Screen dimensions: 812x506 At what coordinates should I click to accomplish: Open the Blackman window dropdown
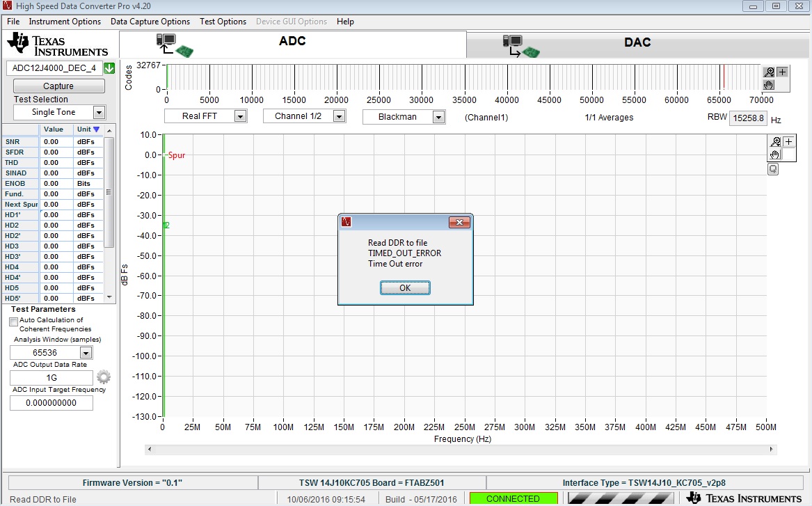(x=438, y=117)
